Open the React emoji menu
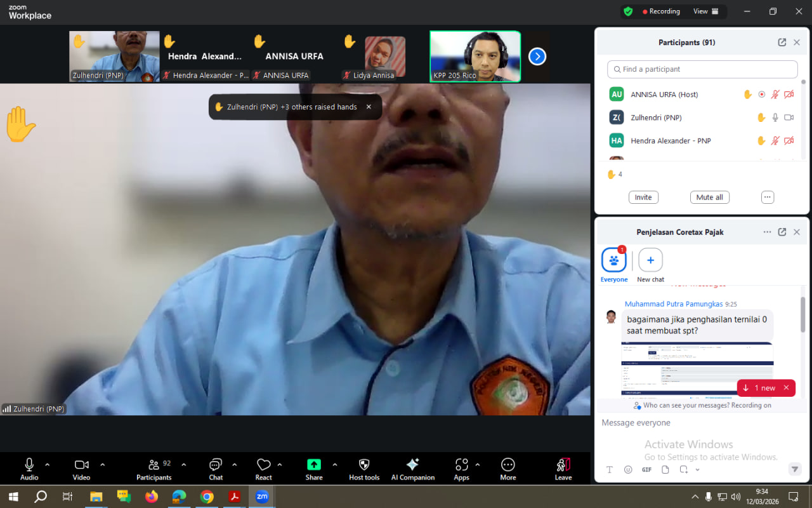 (263, 465)
